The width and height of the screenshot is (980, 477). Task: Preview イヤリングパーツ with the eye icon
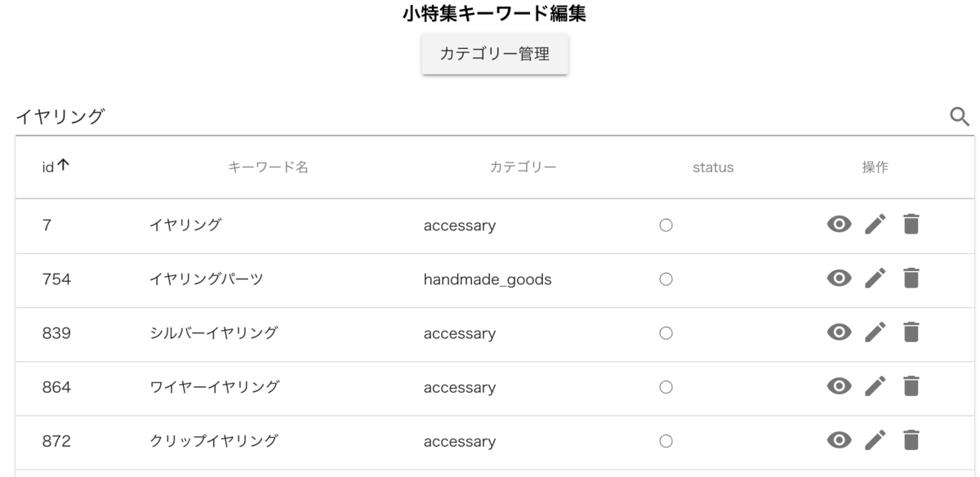tap(837, 279)
